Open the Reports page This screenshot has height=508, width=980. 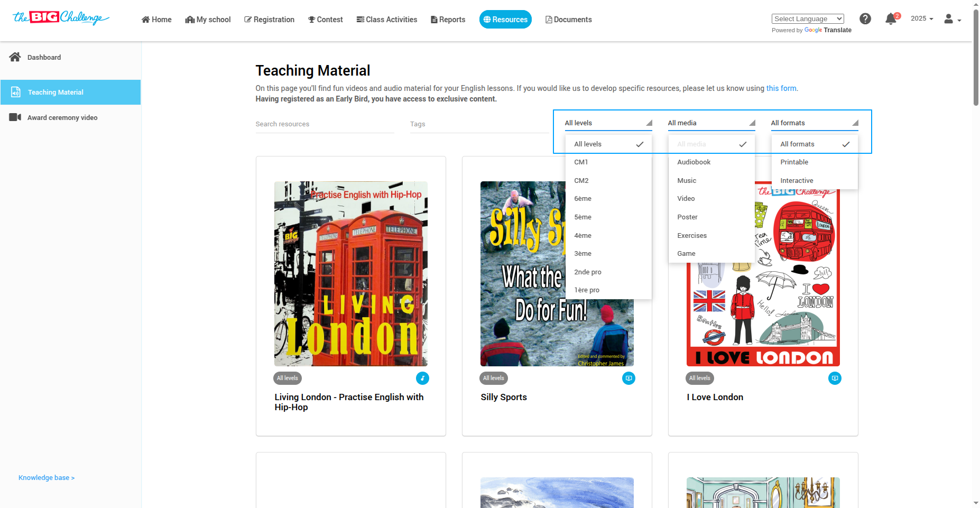[448, 20]
